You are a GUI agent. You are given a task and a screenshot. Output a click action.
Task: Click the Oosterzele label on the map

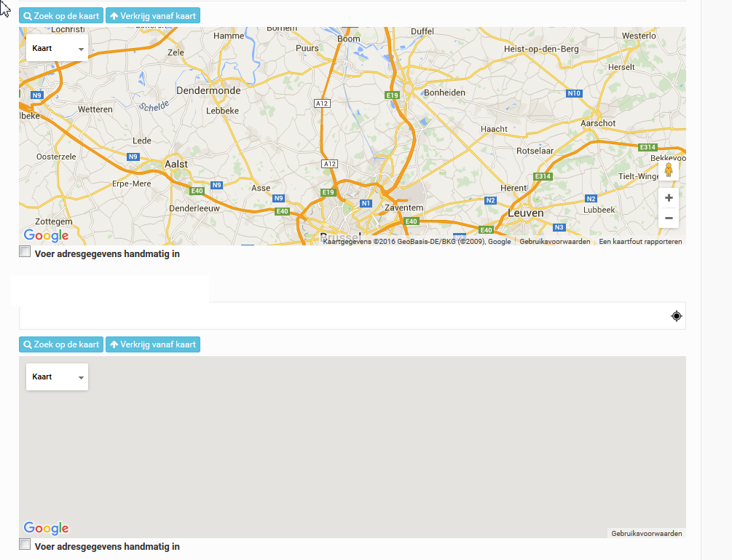coord(56,157)
